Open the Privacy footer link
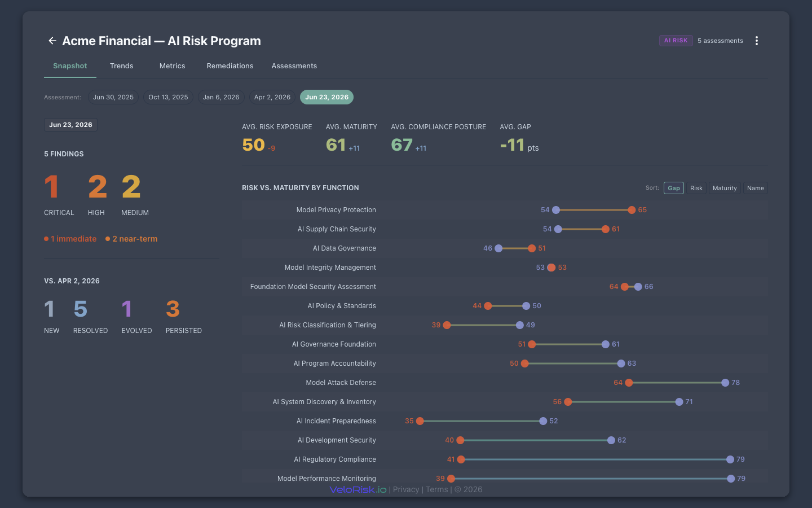This screenshot has width=812, height=508. (406, 489)
